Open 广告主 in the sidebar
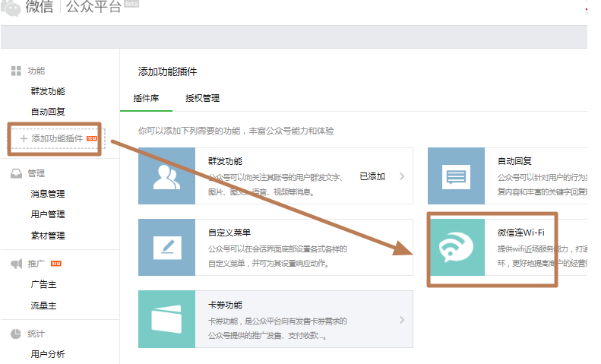 (44, 285)
